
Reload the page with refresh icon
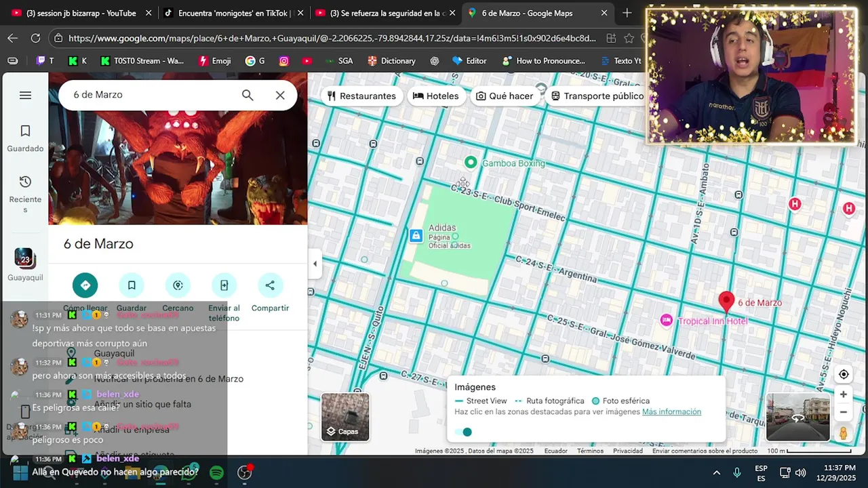(35, 39)
